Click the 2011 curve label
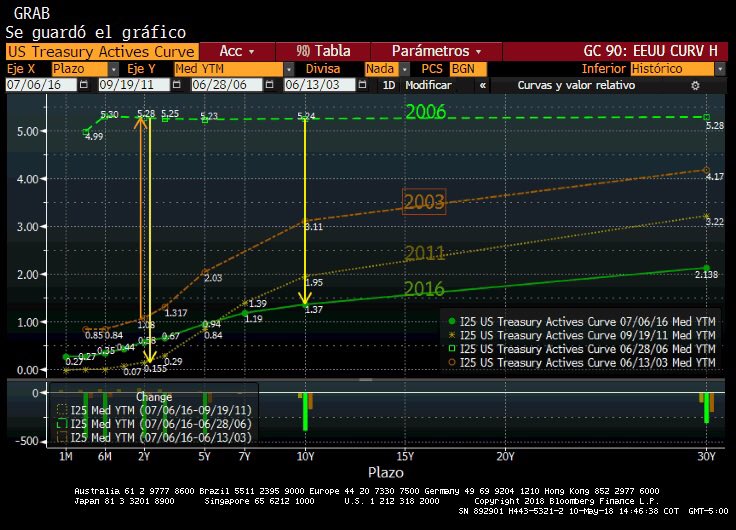The width and height of the screenshot is (736, 530). [x=424, y=253]
